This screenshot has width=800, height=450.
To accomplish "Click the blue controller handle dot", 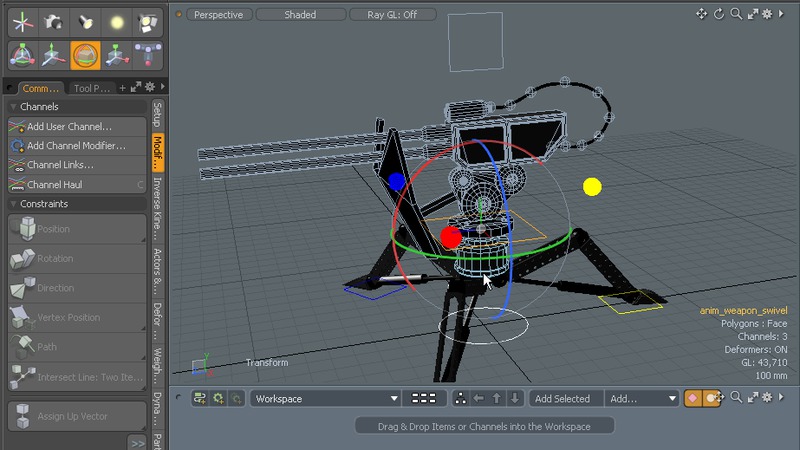I will pos(396,181).
